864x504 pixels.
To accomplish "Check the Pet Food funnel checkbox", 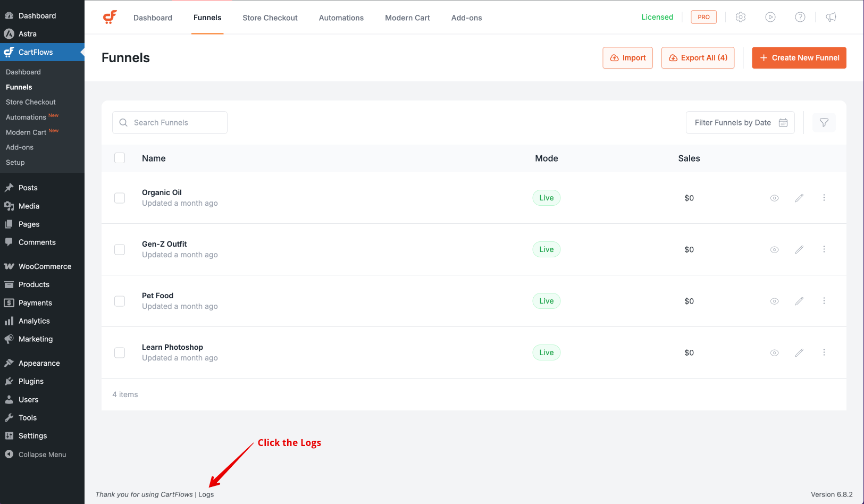I will (120, 301).
